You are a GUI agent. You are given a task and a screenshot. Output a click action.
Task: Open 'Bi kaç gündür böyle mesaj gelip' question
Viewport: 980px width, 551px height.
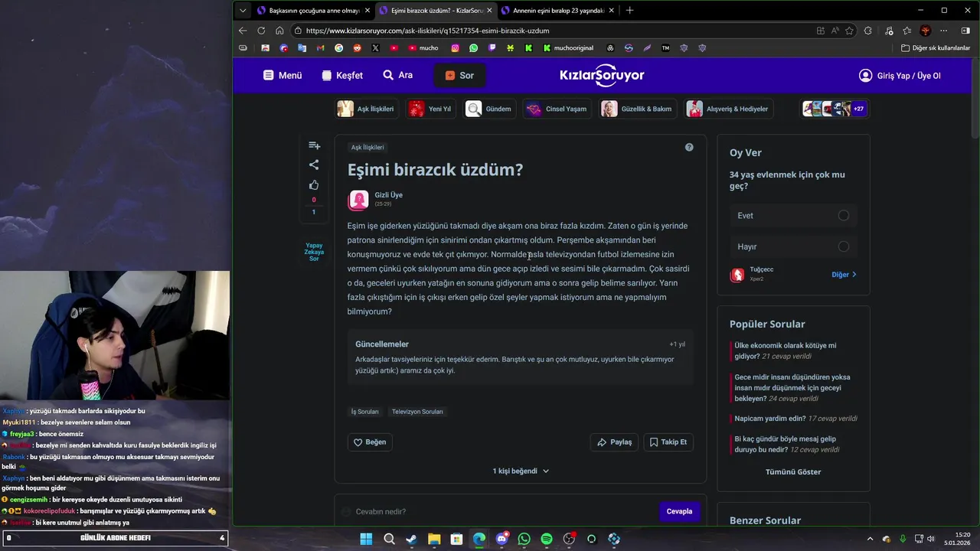point(786,444)
